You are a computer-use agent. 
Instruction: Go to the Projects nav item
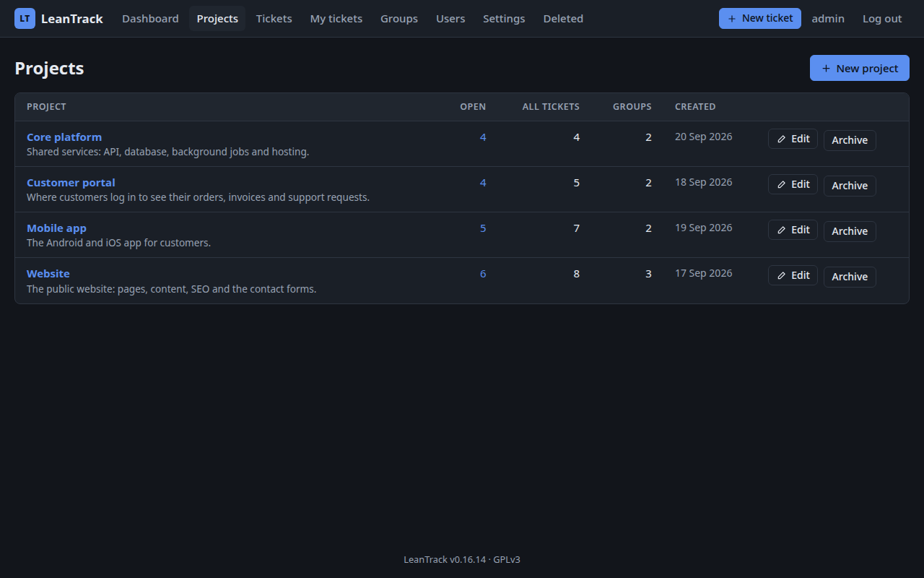(x=217, y=19)
